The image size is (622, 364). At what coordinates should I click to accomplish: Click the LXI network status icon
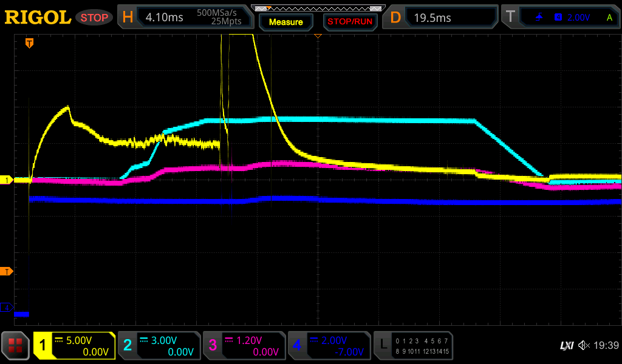566,346
